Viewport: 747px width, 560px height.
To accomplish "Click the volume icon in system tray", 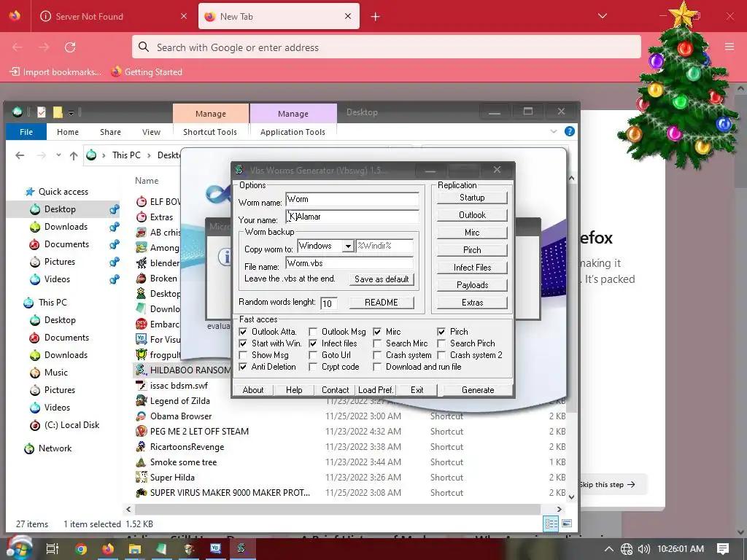I will point(643,549).
